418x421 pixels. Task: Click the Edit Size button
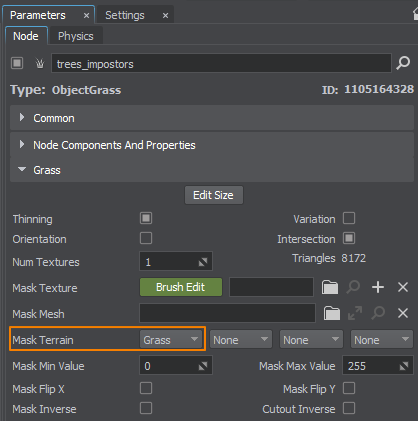click(x=214, y=195)
